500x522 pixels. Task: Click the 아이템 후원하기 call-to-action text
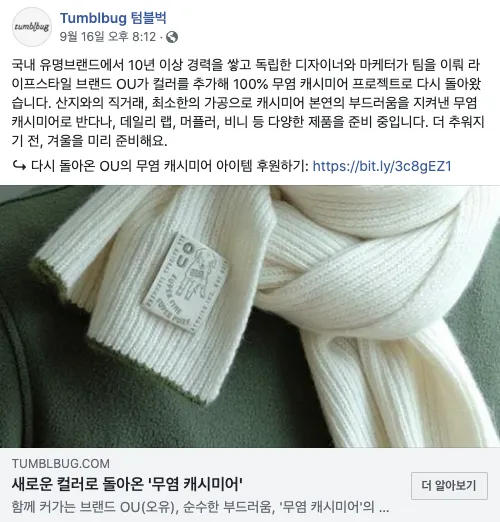pos(262,166)
